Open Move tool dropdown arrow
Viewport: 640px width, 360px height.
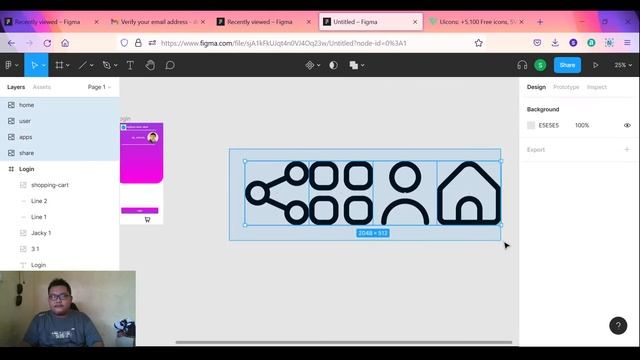click(44, 65)
